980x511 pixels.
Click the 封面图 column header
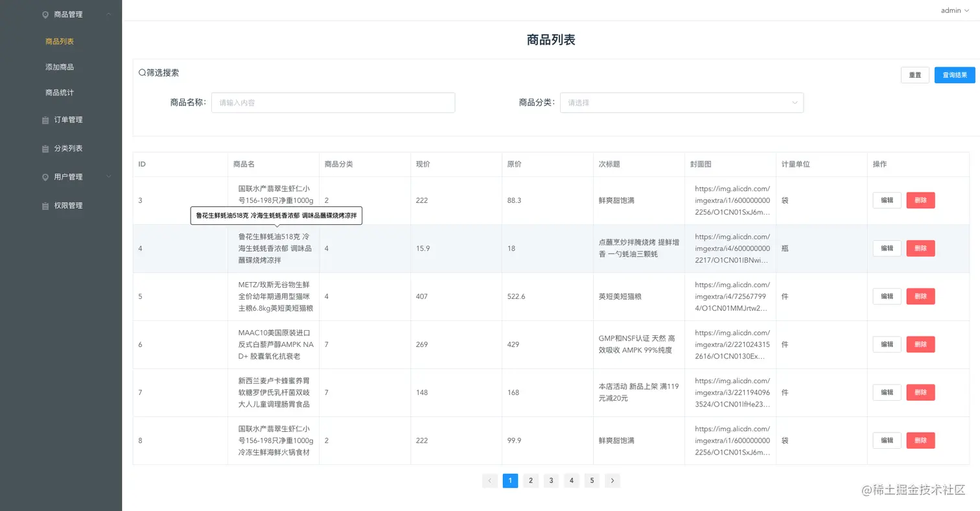point(701,164)
